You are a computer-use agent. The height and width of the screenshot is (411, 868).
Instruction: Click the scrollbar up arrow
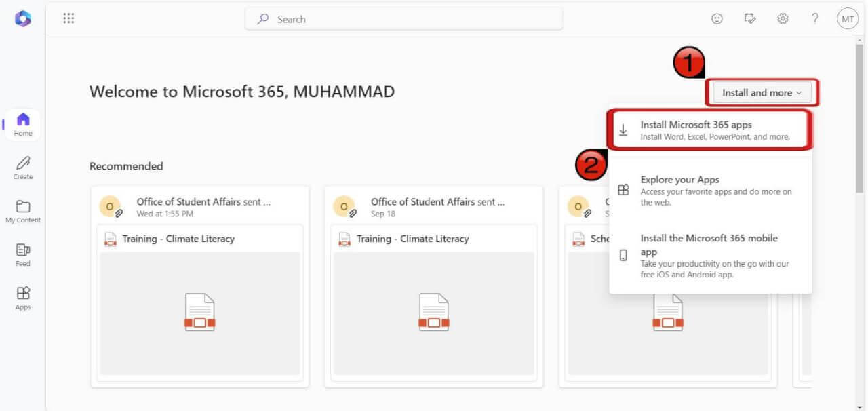point(860,41)
